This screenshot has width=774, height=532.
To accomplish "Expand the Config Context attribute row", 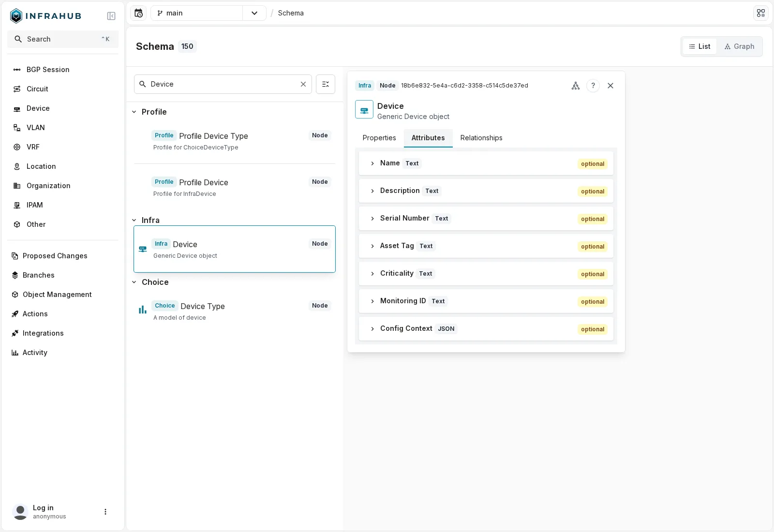I will pyautogui.click(x=486, y=329).
